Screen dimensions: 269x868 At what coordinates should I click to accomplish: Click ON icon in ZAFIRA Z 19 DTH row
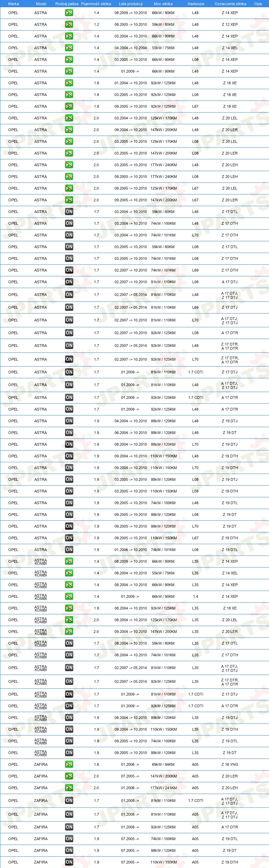[x=69, y=862]
